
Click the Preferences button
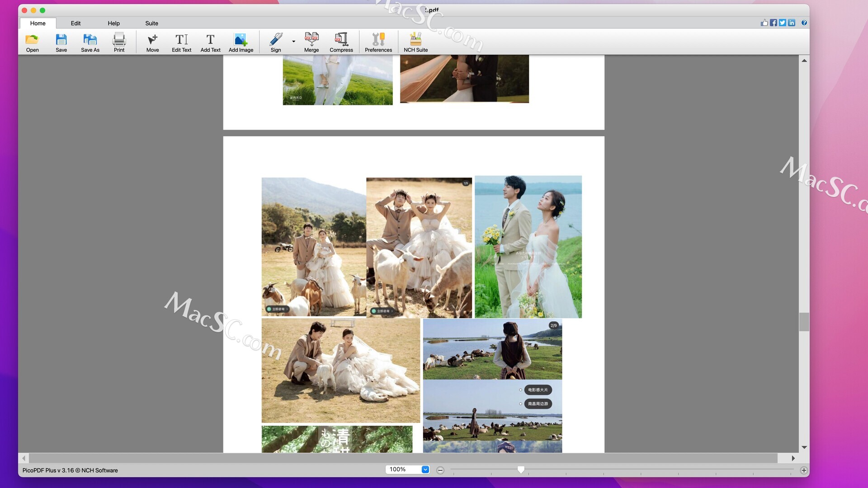pos(378,42)
